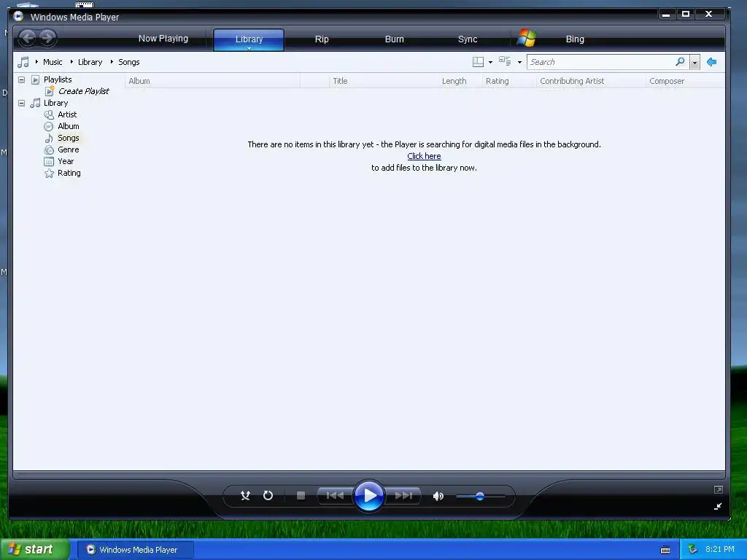This screenshot has width=747, height=560.
Task: Click the 8:21 PM clock
Action: tap(719, 550)
